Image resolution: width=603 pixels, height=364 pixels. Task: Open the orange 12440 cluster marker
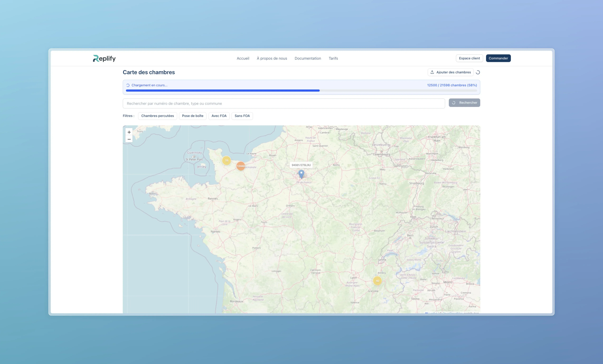[x=241, y=166]
